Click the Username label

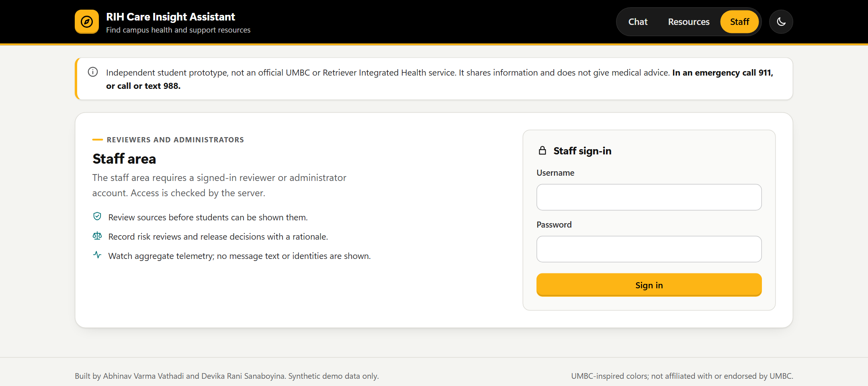[x=555, y=173]
